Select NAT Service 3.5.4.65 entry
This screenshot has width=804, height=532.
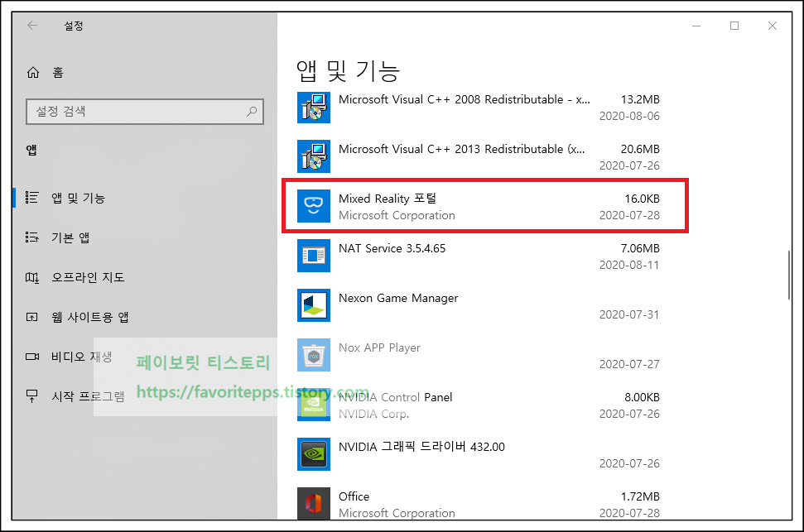(x=392, y=248)
